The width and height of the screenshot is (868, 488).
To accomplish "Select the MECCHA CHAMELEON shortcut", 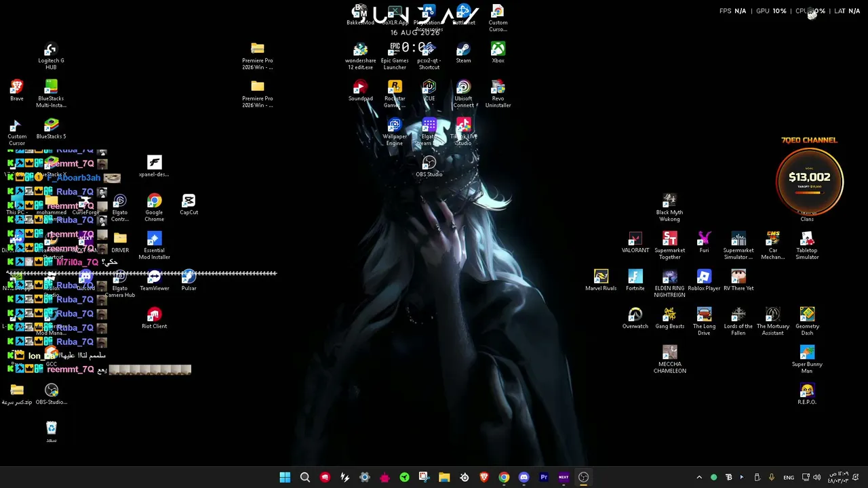I will pos(669,360).
